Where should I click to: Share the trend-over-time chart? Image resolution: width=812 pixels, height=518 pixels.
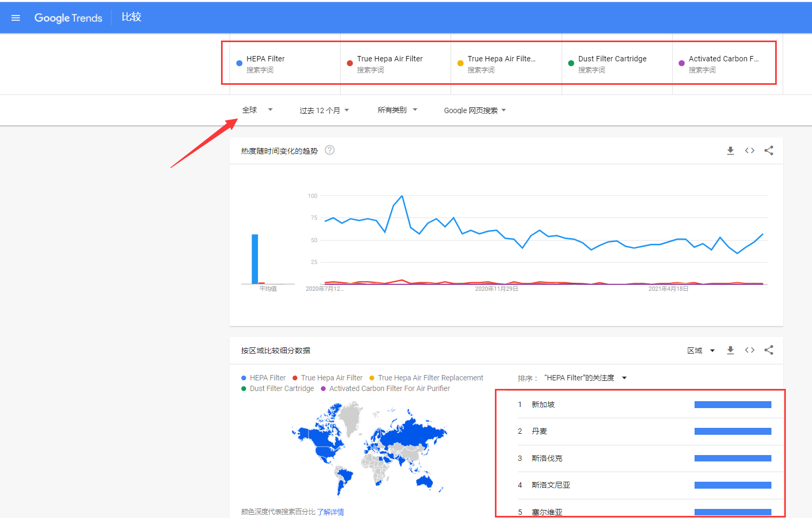[768, 150]
